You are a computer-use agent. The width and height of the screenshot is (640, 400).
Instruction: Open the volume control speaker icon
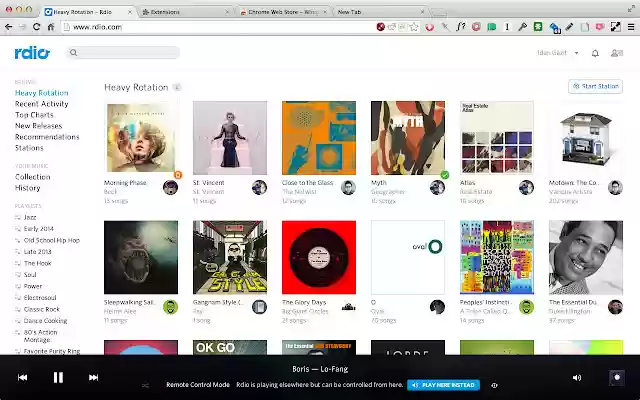click(x=577, y=378)
